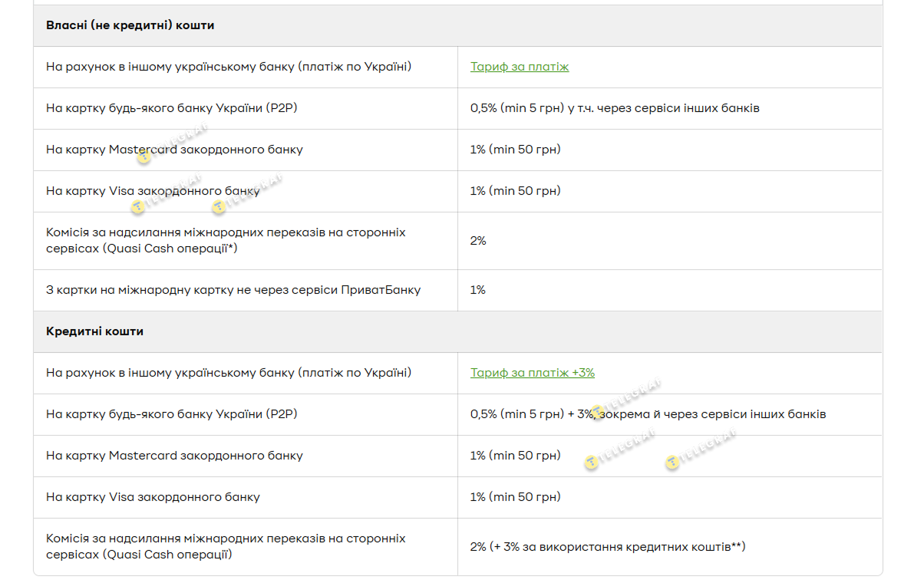Click 'Quasi Cash операції*)' label under own funds
The image size is (924, 583).
141,249
